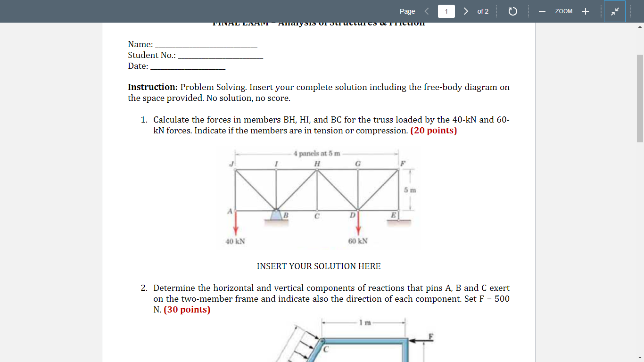644x362 pixels.
Task: Click the rotate icon beside zoom controls
Action: (513, 11)
